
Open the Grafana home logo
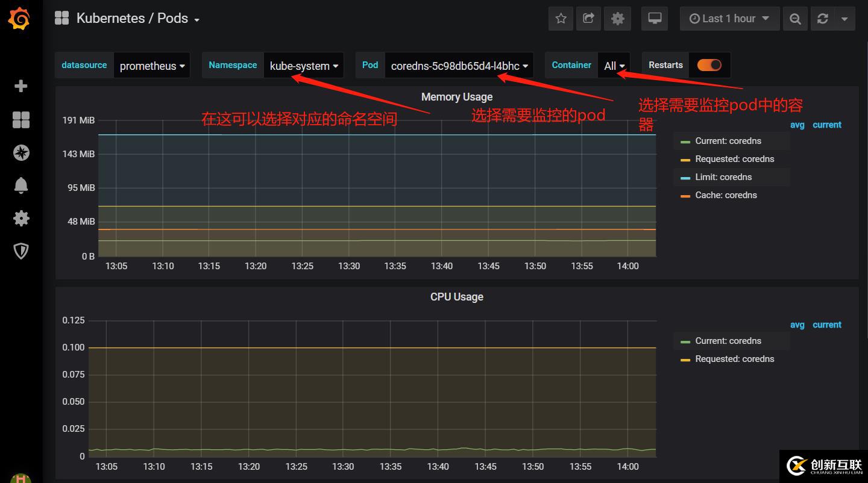[x=20, y=19]
